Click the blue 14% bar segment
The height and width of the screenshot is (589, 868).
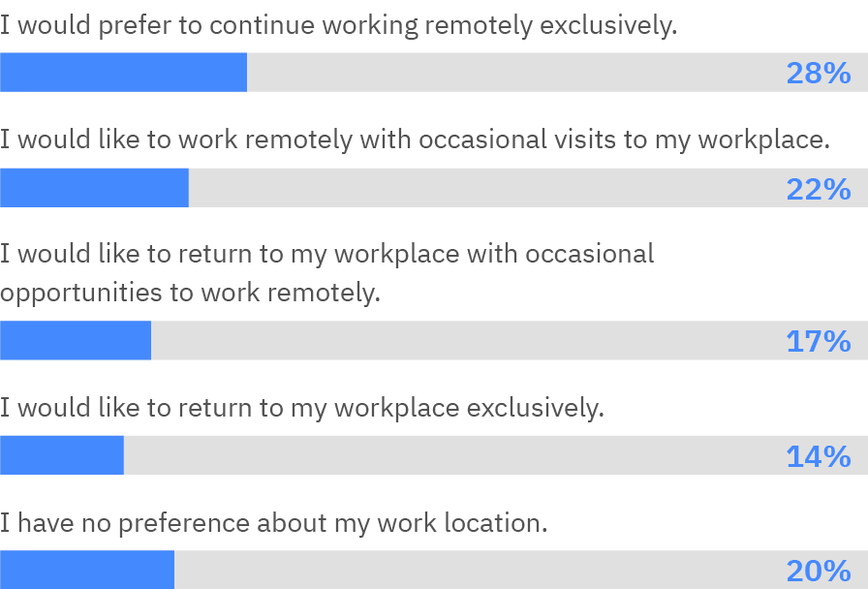coord(62,455)
